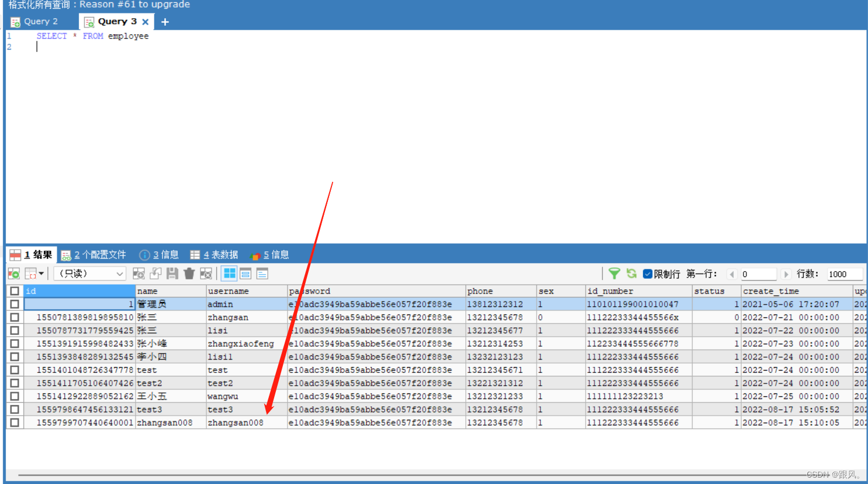Open the 4 表数据 tab
868x484 pixels.
214,254
